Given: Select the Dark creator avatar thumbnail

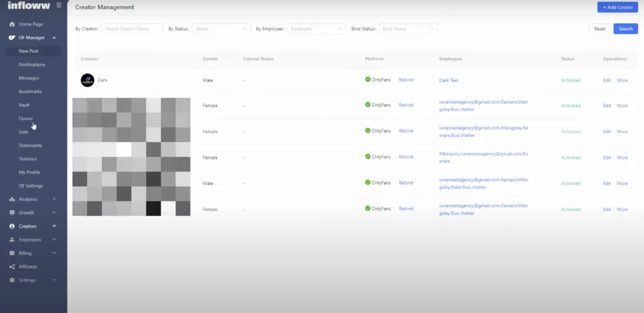Looking at the screenshot, I should tap(87, 80).
